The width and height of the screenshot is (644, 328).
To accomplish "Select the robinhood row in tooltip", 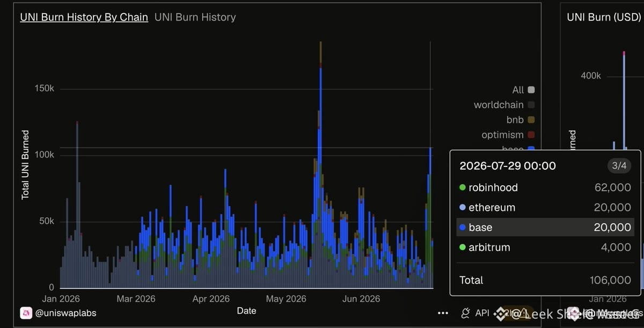I will coord(545,187).
